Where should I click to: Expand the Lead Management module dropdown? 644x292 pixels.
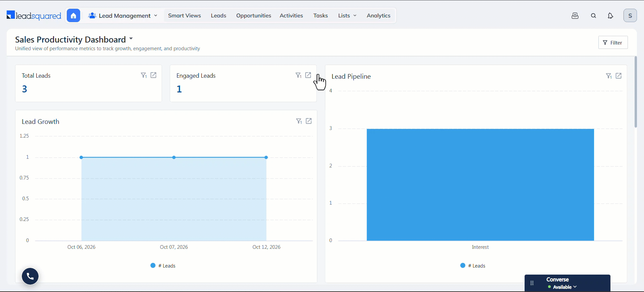coord(123,16)
